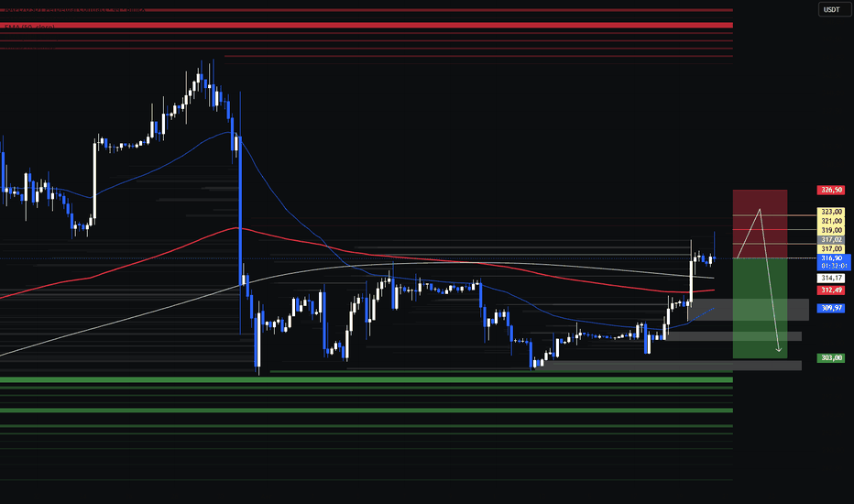
Task: Select the 326,50 stop-loss price label
Action: click(830, 190)
